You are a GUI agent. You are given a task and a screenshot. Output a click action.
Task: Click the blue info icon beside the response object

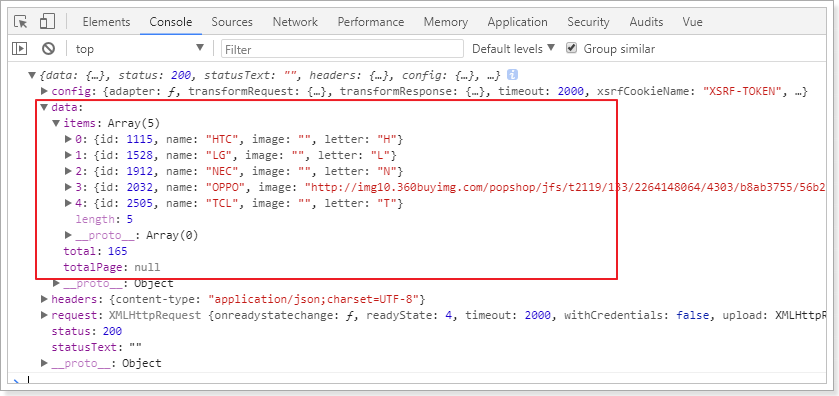[512, 74]
